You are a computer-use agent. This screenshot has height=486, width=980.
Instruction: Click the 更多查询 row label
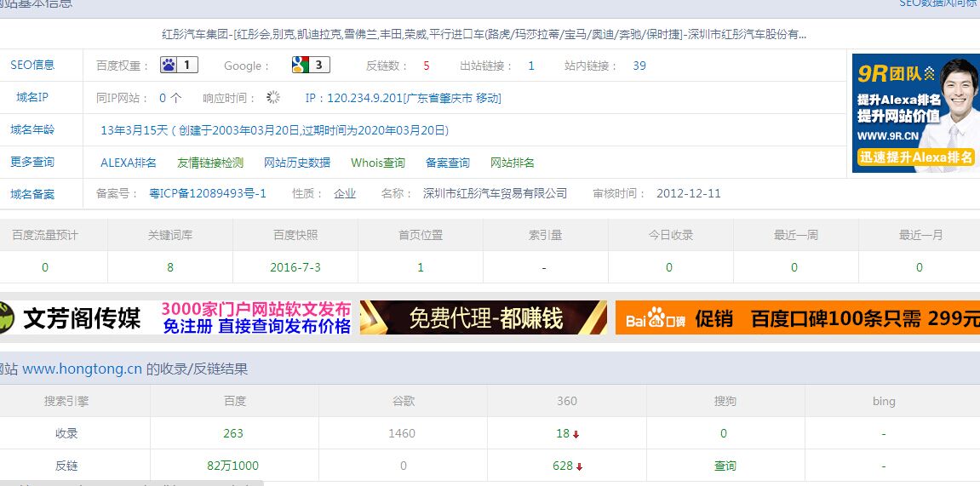32,162
